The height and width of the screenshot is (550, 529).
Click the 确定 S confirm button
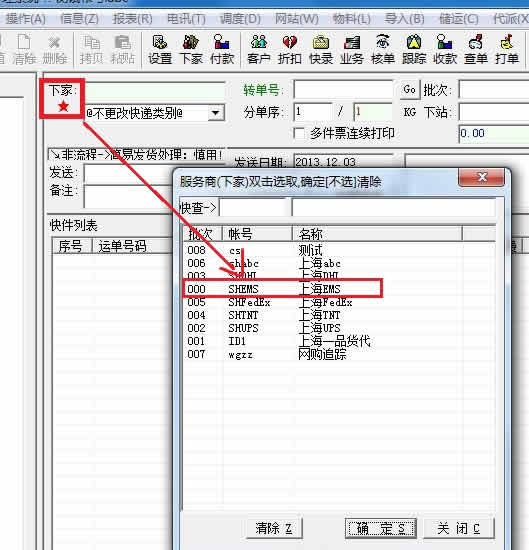tap(381, 528)
